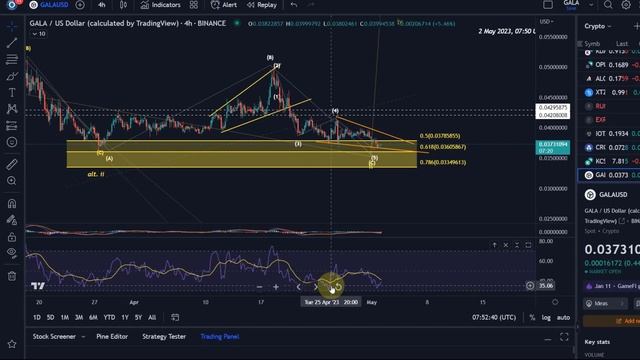This screenshot has height=360, width=640.
Task: Select the crosshair cursor tool
Action: tap(12, 27)
